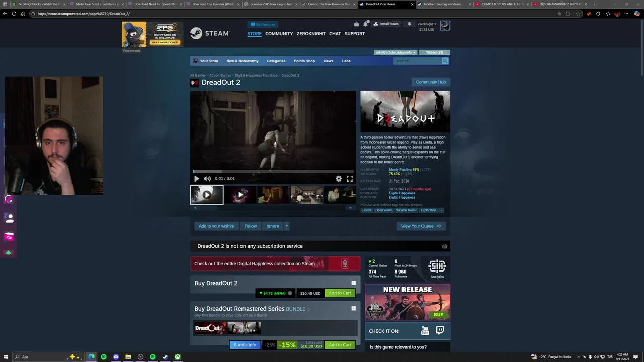Open the notifications bell with badge

click(366, 24)
